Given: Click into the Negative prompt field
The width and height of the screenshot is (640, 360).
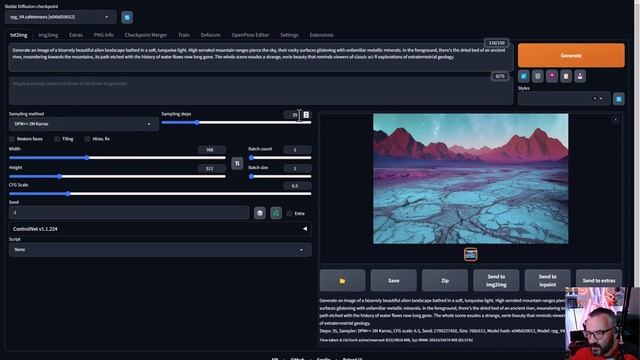Looking at the screenshot, I should pos(261,91).
